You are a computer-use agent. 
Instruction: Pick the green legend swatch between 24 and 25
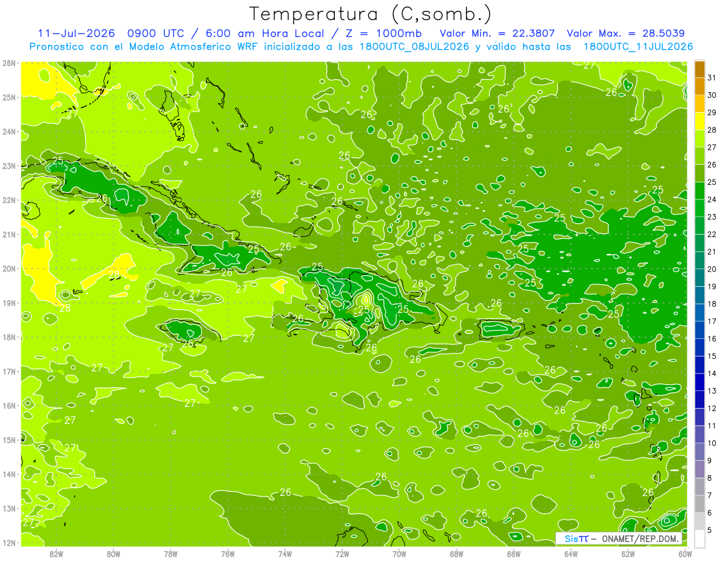point(699,191)
